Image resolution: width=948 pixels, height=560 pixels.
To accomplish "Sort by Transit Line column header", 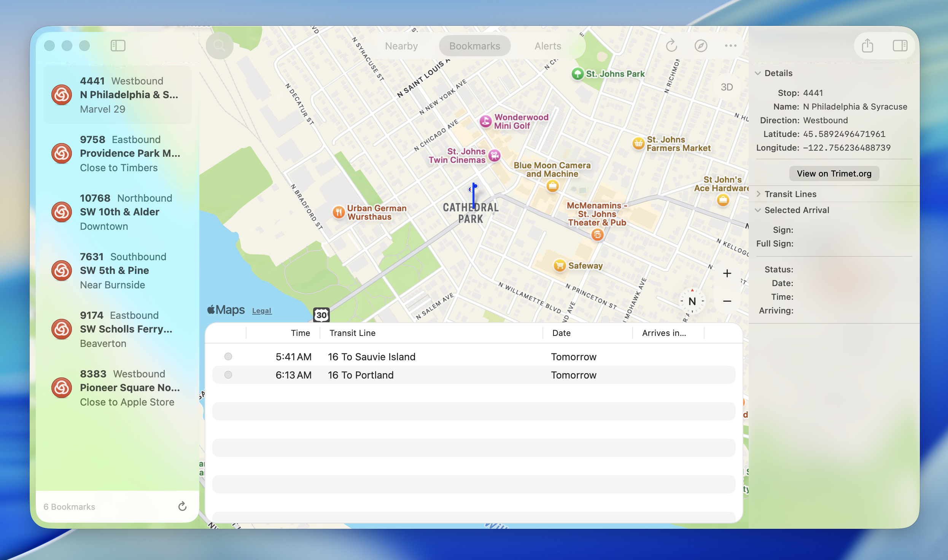I will [x=431, y=333].
